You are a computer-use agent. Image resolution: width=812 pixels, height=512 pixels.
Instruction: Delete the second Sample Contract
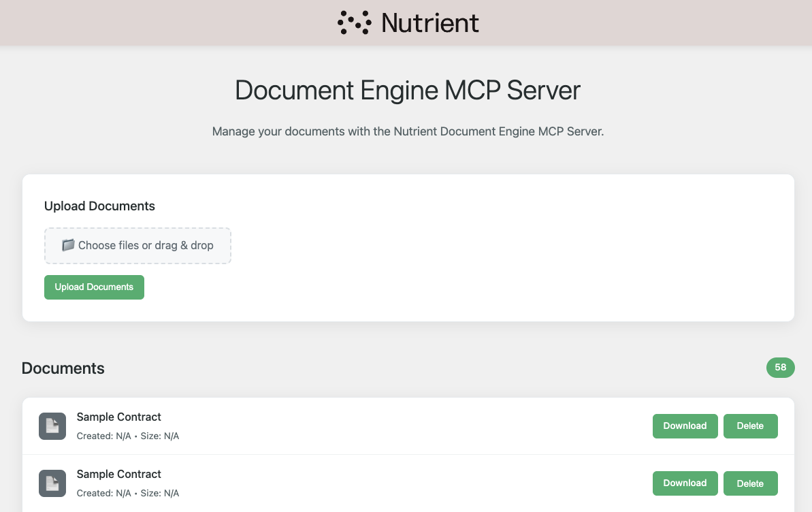click(751, 483)
